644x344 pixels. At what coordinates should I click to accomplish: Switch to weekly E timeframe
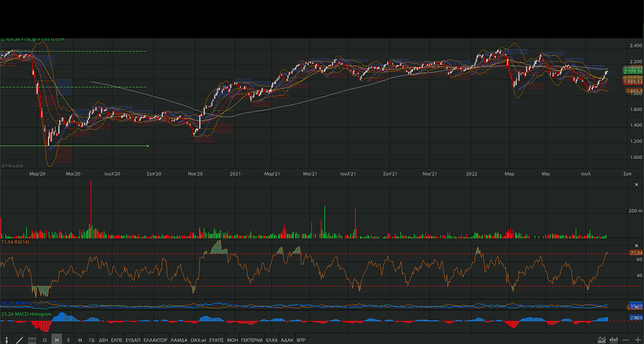(x=68, y=340)
